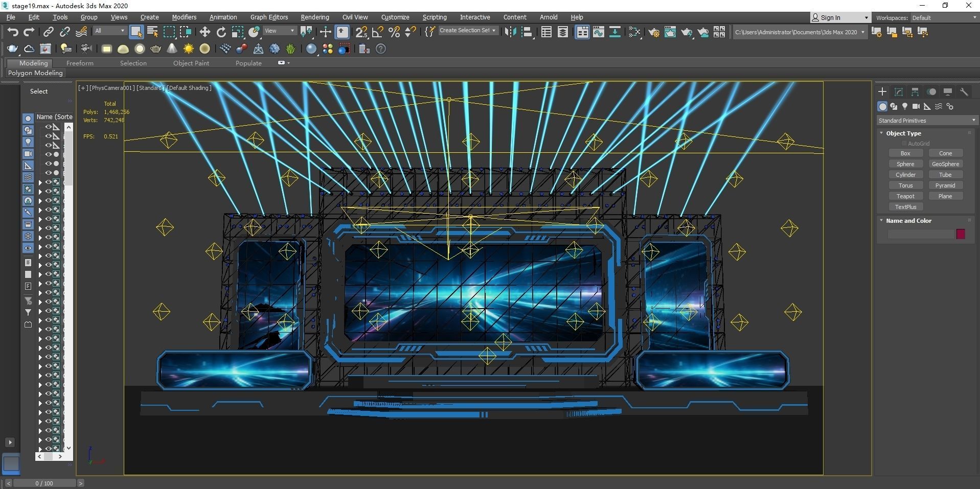
Task: Open the Workspaces Default dropdown
Action: 944,17
